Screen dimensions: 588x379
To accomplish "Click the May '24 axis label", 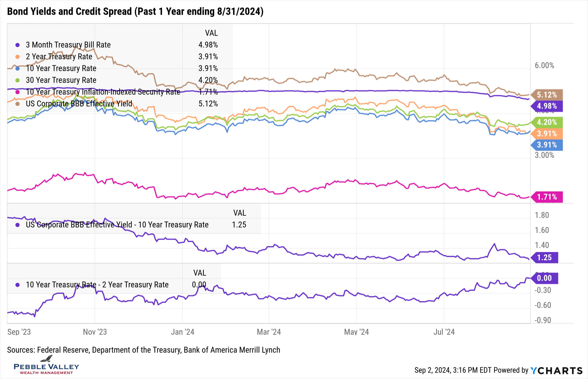I will point(356,332).
